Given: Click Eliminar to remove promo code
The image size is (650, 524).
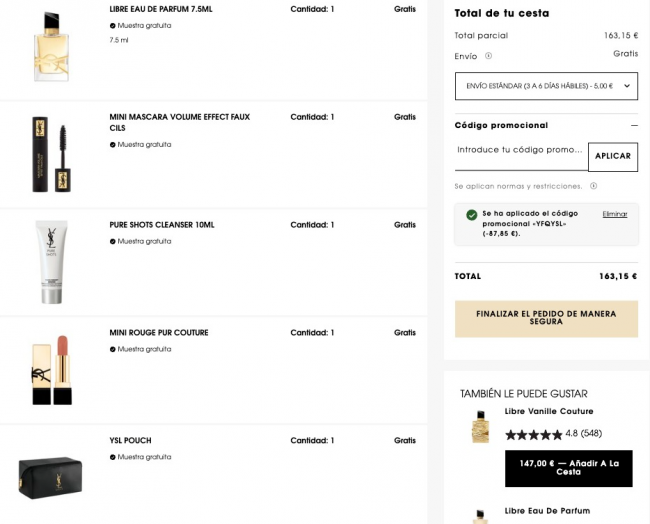Looking at the screenshot, I should click(614, 214).
